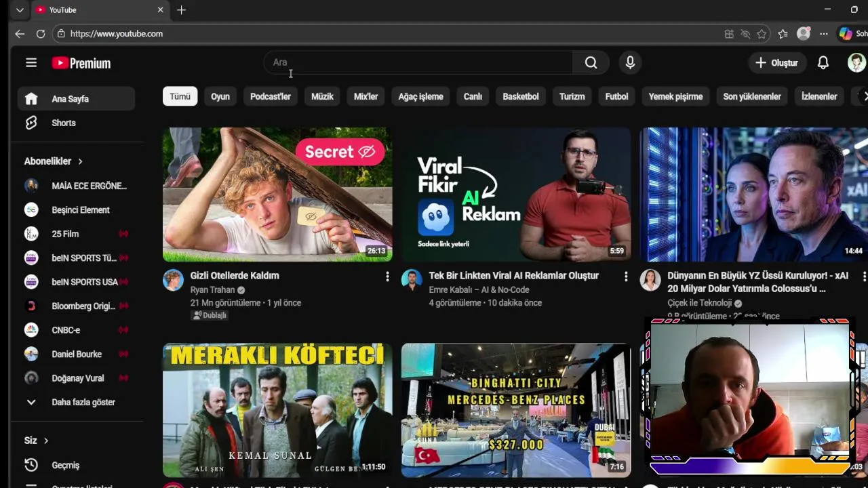Screen dimensions: 868x488
Task: Select the Müzik filter chip
Action: [322, 96]
